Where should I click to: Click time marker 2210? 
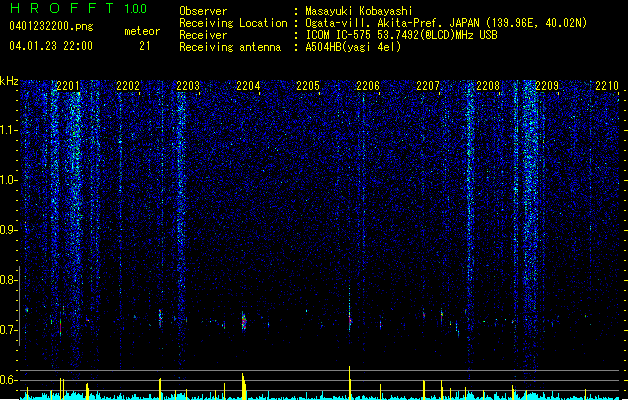point(607,86)
